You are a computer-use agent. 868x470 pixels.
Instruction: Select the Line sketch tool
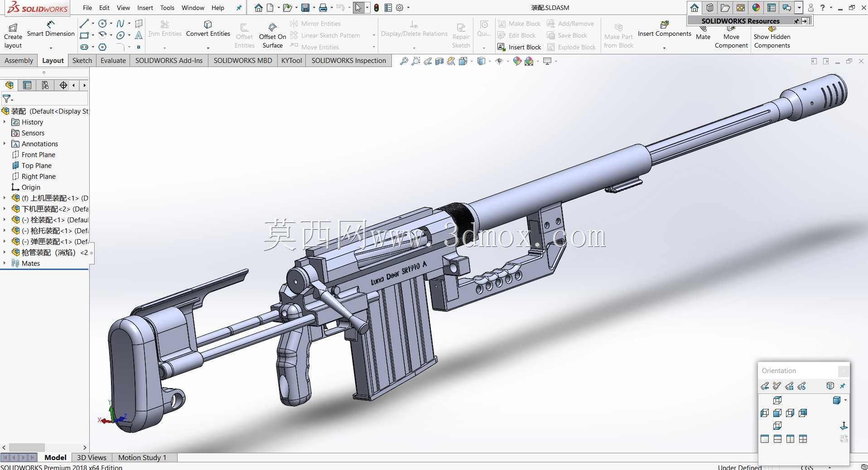[x=84, y=24]
